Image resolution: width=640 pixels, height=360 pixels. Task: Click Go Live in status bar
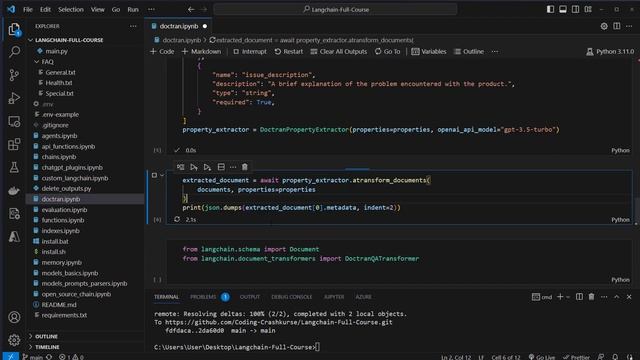[x=542, y=357]
